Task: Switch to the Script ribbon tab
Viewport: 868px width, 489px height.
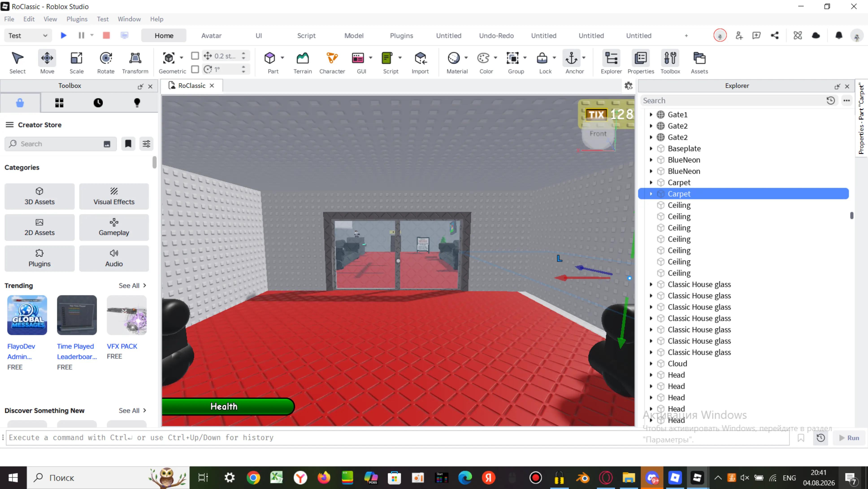Action: 306,35
